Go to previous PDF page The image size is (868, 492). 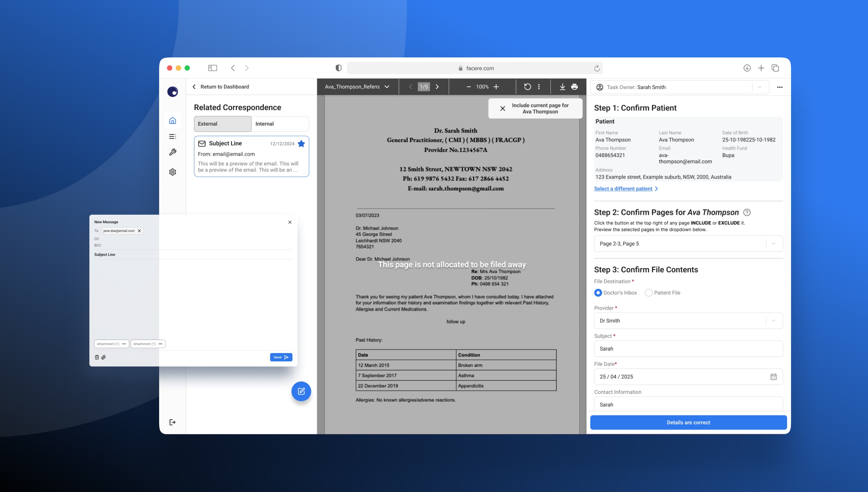coord(411,87)
